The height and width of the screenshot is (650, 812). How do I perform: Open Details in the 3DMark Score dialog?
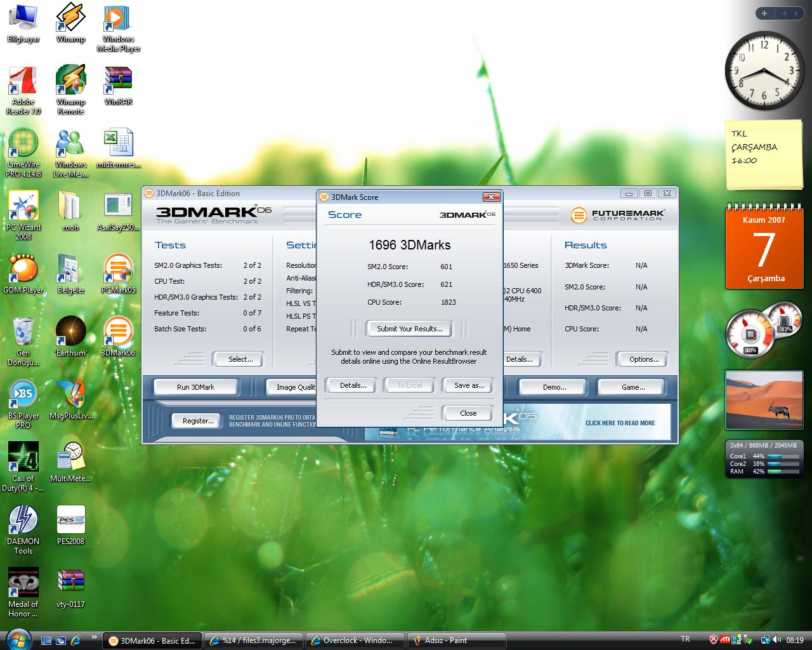click(x=353, y=385)
